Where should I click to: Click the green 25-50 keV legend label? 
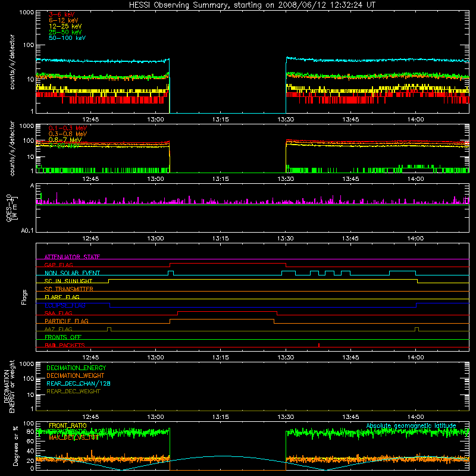tap(65, 32)
